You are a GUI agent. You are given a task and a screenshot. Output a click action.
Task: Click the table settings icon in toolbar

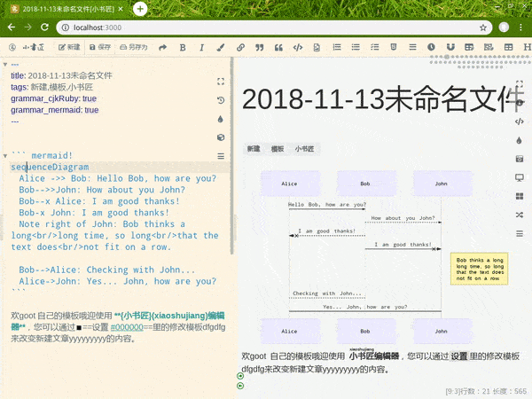click(489, 47)
